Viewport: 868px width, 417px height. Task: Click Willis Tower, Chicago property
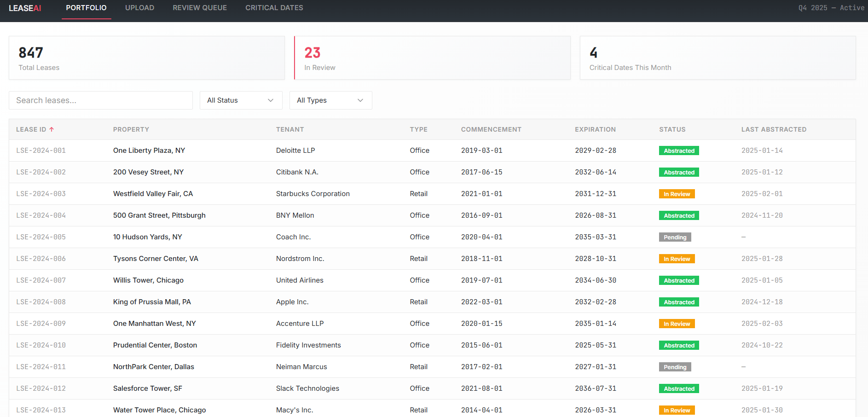click(x=148, y=280)
